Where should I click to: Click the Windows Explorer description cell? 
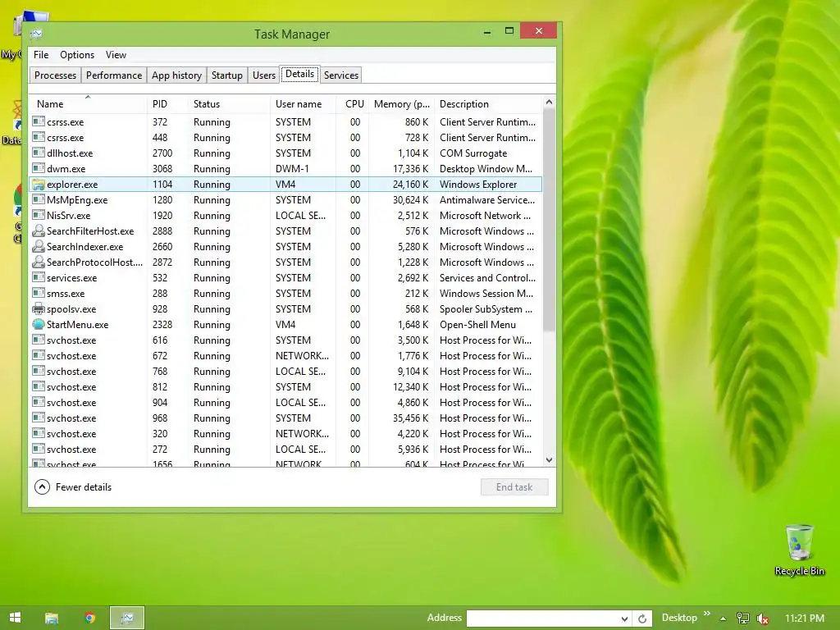click(478, 185)
